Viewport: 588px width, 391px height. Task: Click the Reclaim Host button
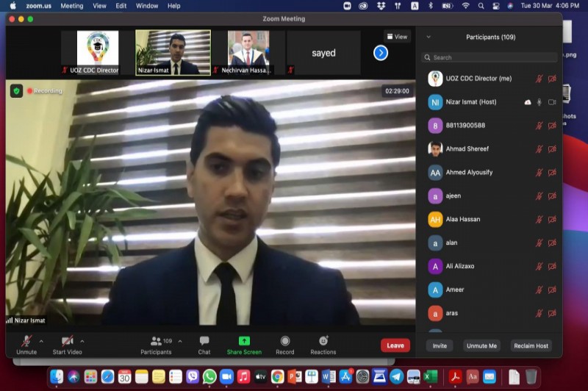click(531, 345)
